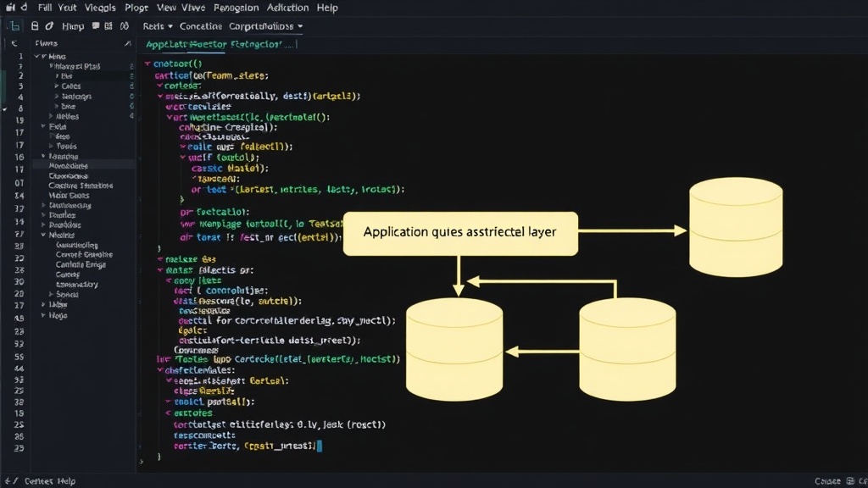Click the app logo icon at menu bar start
Screen dimensions: 868x488
(x=10, y=7)
